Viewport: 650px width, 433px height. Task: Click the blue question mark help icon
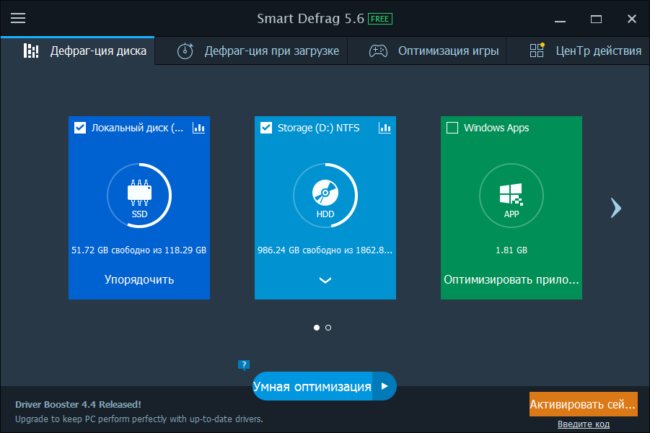243,365
